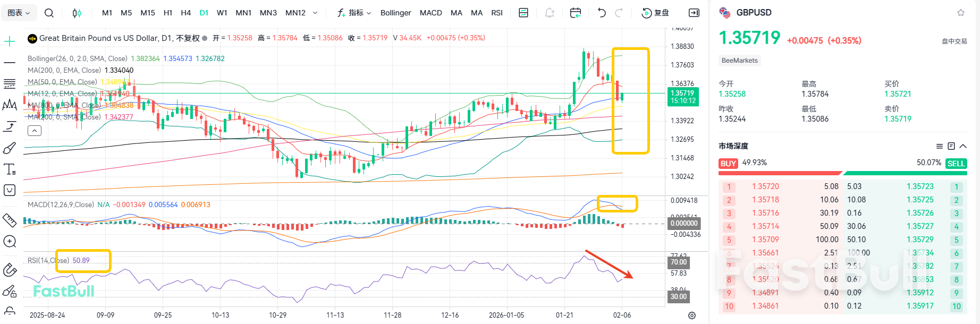The width and height of the screenshot is (980, 324).
Task: Open chart settings gear at bottom right
Action: (x=692, y=316)
